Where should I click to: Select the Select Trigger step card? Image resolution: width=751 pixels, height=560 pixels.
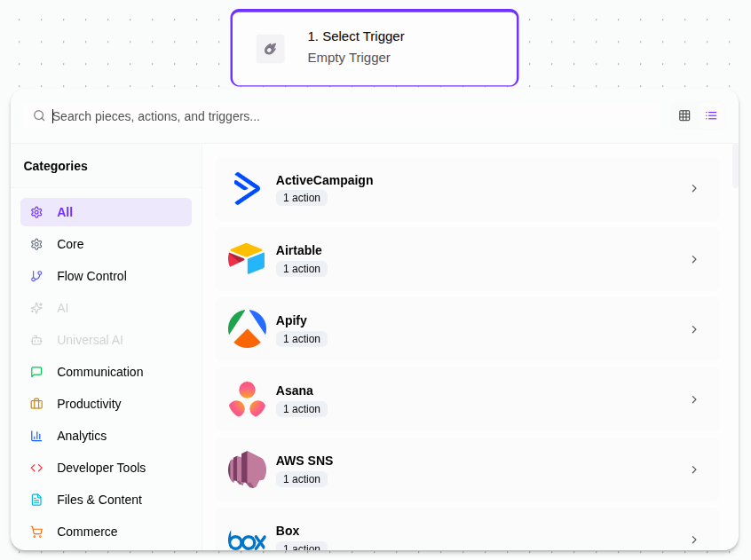point(374,48)
